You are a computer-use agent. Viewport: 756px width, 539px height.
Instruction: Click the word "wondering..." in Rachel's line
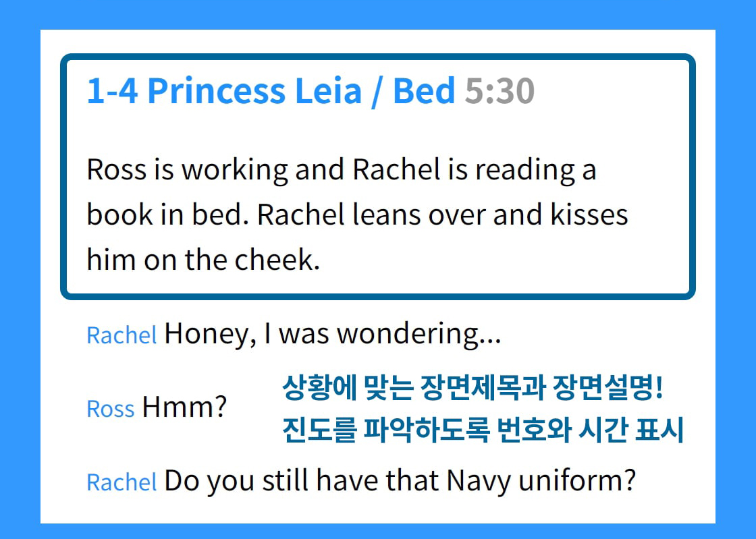[x=418, y=333]
